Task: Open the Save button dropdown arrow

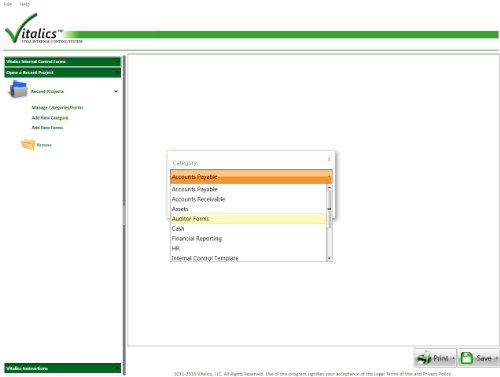Action: click(x=496, y=359)
